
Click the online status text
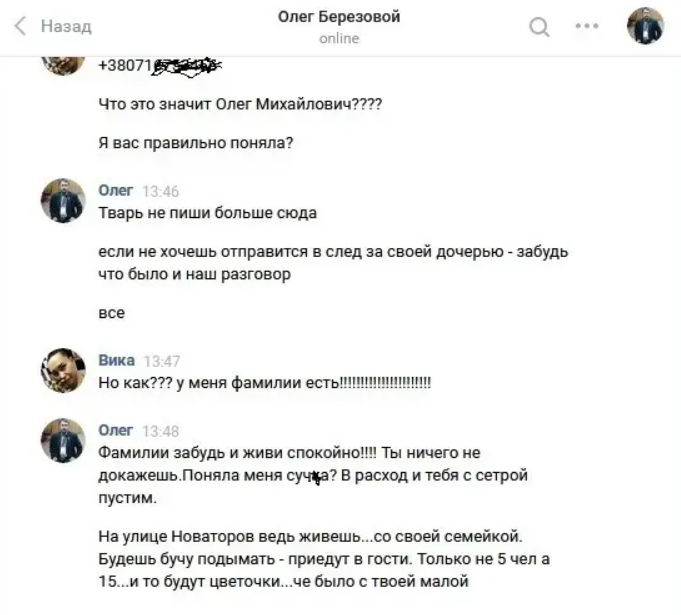click(339, 39)
